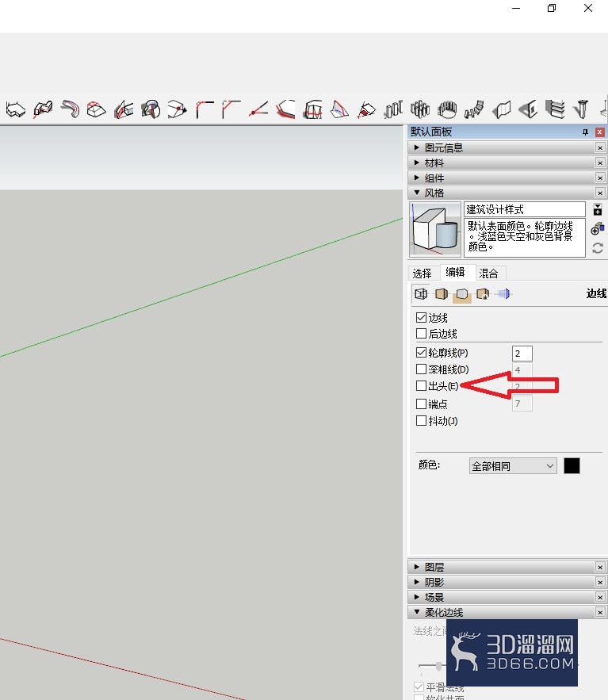Screen dimensions: 608x700
Task: Click the black edge color swatch
Action: pos(572,465)
